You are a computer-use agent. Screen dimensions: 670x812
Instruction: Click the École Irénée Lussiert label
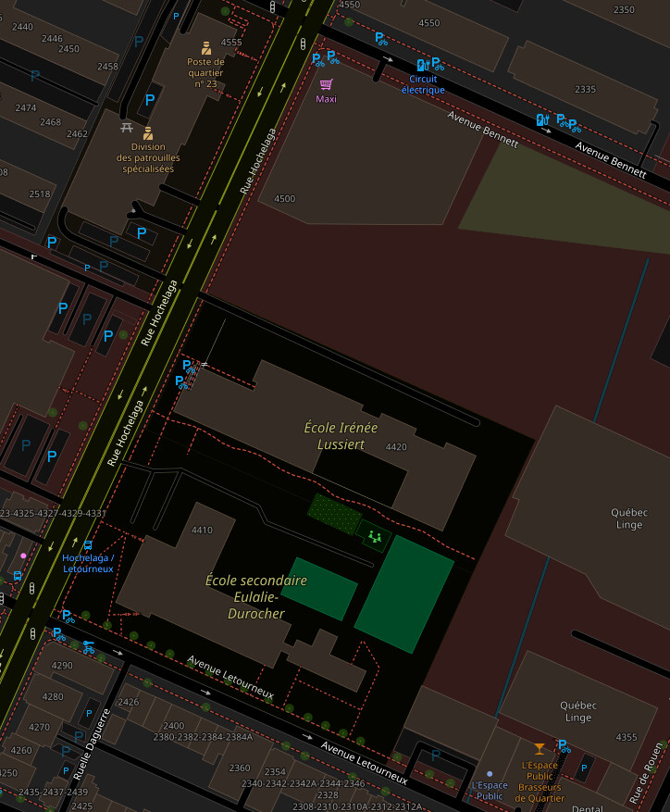coord(341,435)
